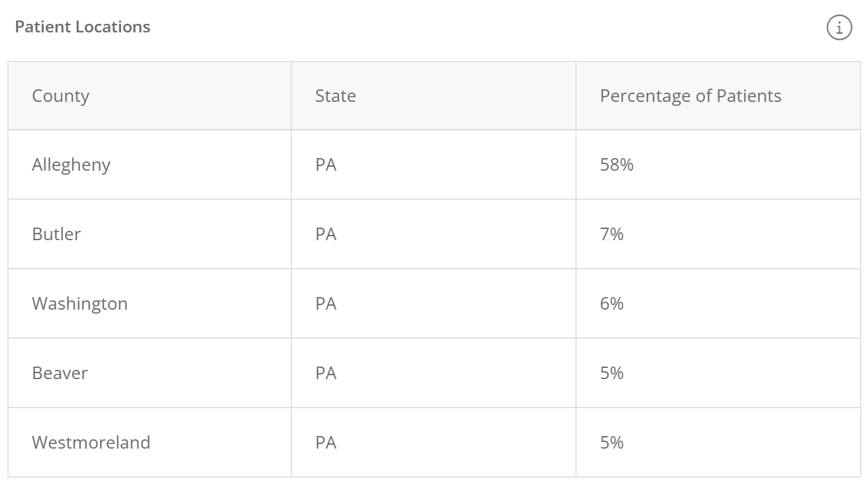Click PA state in Allegheny row
Image resolution: width=868 pixels, height=485 pixels.
click(326, 165)
